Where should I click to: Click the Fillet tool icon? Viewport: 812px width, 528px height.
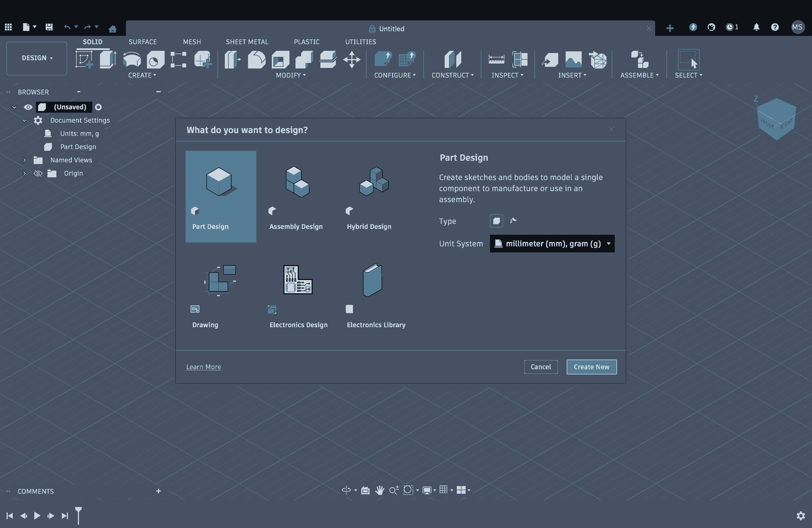pos(256,59)
